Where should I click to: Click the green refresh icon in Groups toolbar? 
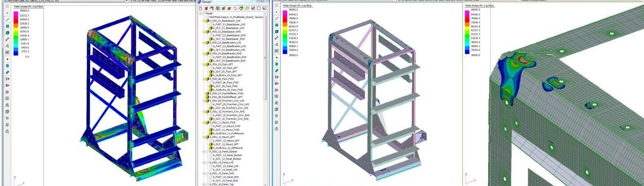[x=241, y=8]
